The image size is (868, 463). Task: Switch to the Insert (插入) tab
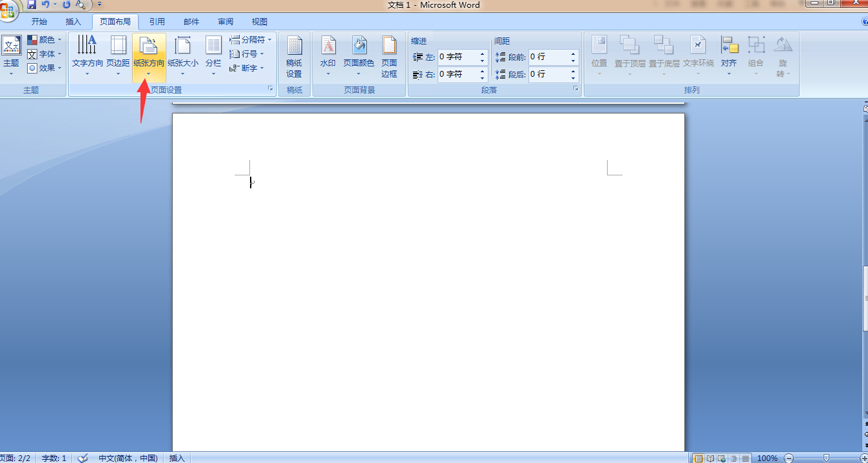click(x=73, y=22)
